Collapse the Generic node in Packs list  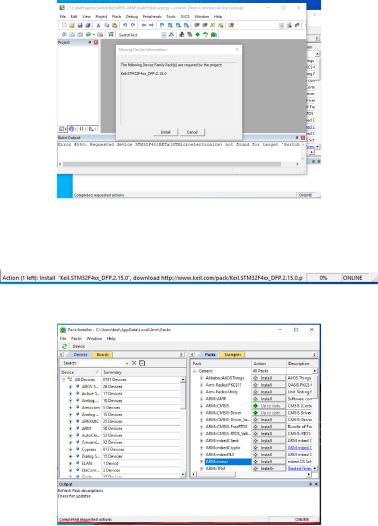[x=195, y=371]
